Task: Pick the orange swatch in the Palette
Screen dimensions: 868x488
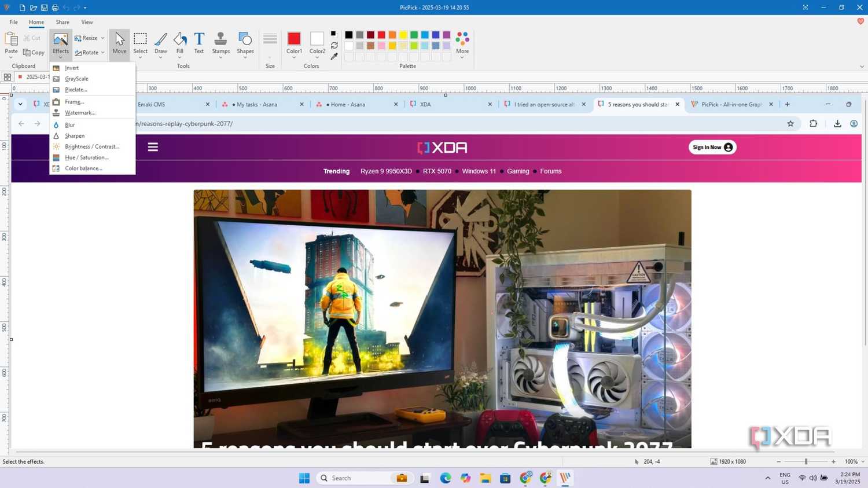Action: click(392, 35)
